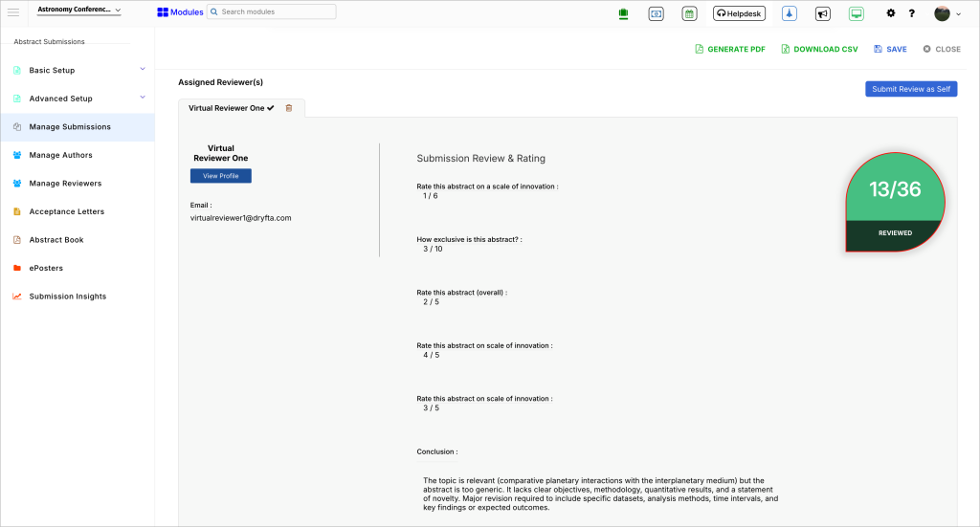The height and width of the screenshot is (527, 980).
Task: Click the Submission Insights chart icon
Action: point(17,296)
